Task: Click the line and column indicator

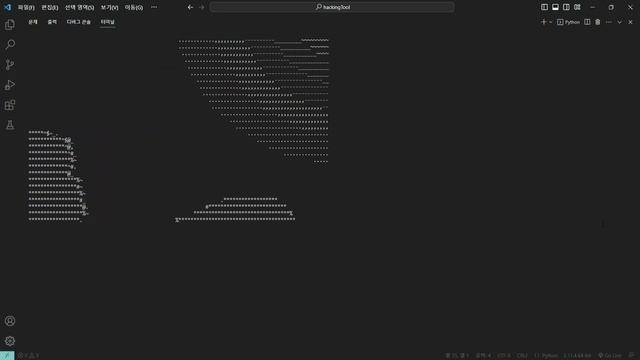Action: point(457,356)
